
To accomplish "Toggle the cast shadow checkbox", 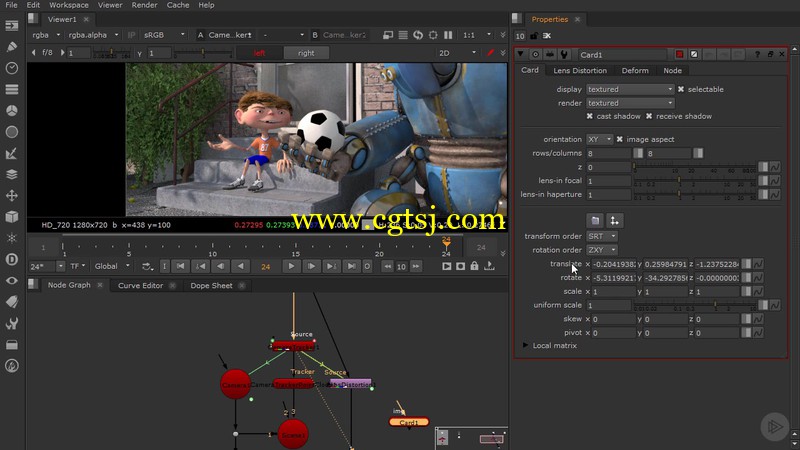I will point(590,116).
